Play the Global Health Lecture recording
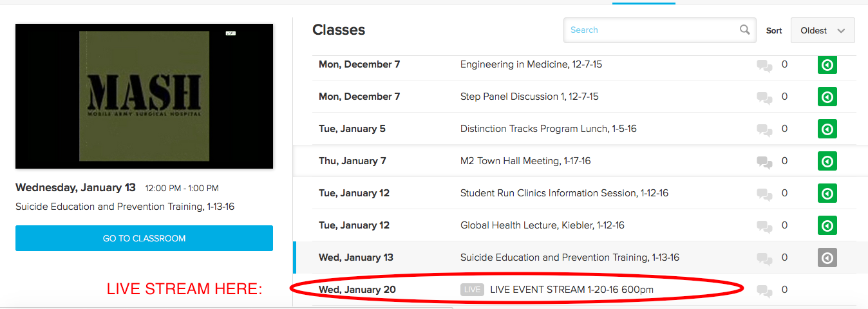Screen dimensions: 868x309 [x=827, y=226]
